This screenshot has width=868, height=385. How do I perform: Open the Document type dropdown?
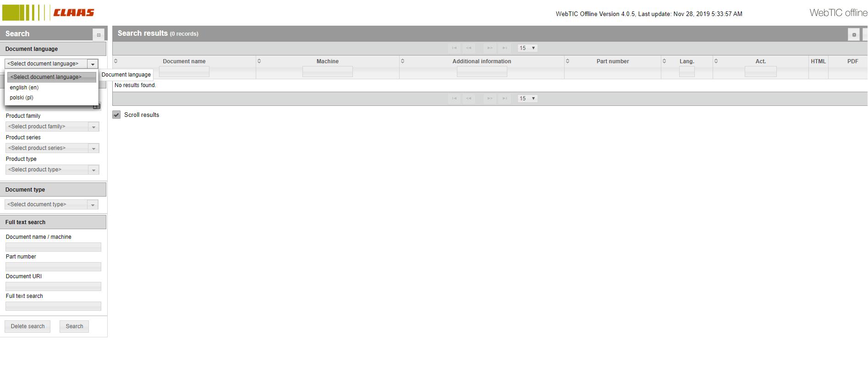(51, 204)
